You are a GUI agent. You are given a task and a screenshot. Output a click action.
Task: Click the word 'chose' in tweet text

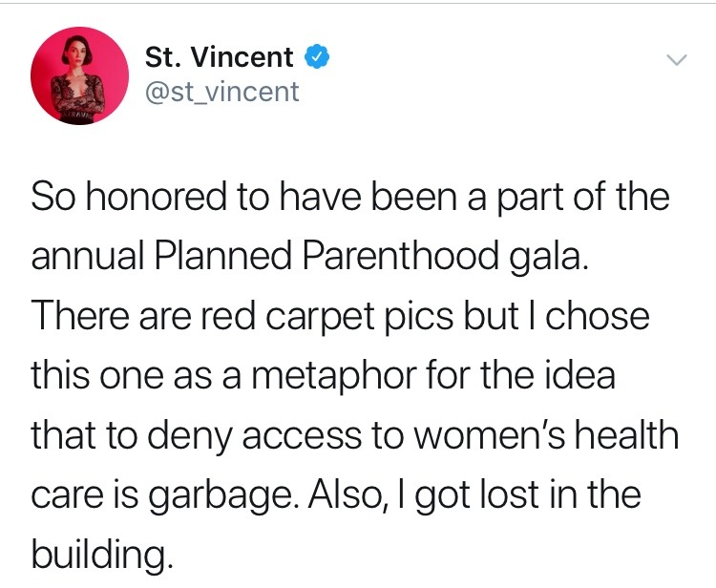[x=598, y=316]
